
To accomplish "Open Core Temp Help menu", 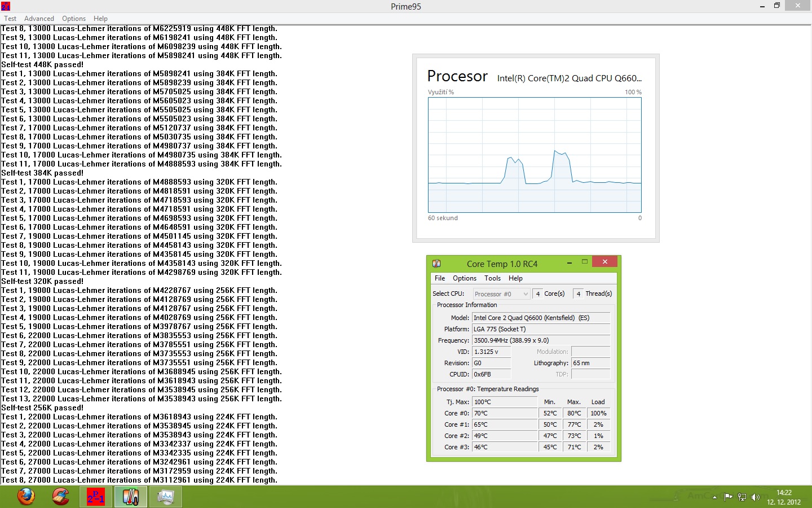I will click(515, 278).
